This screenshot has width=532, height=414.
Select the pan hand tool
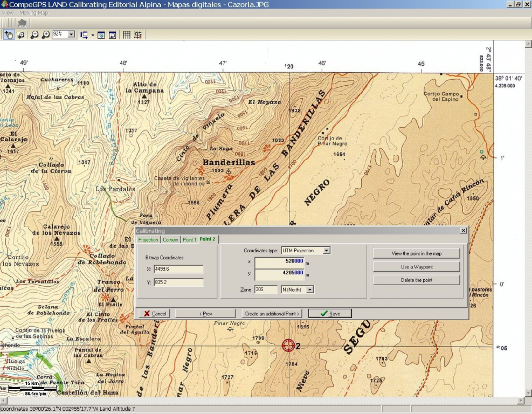tap(9, 34)
